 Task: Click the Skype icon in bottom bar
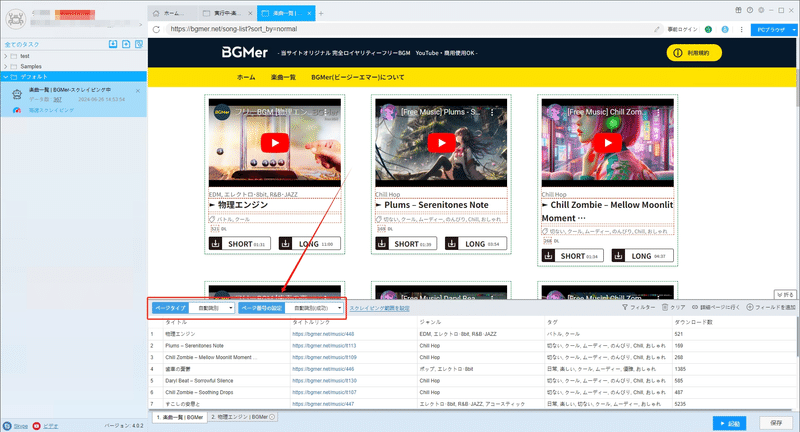7,426
